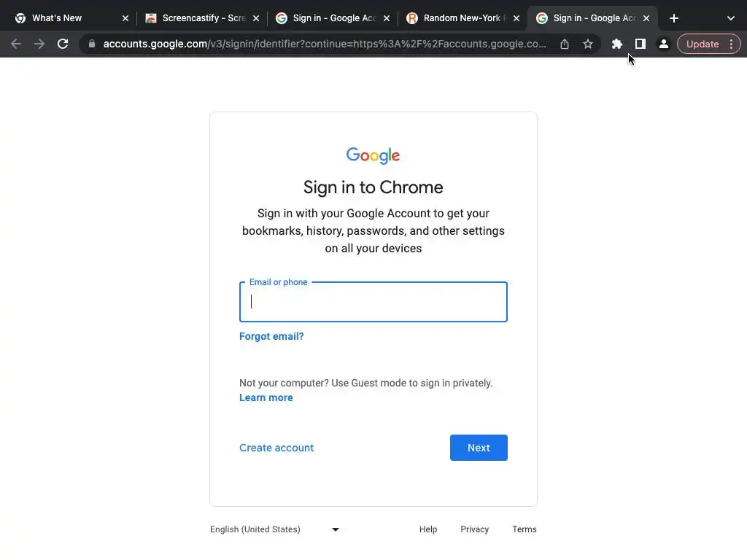Switch to the Random New-York tab
747x560 pixels.
pyautogui.click(x=460, y=18)
